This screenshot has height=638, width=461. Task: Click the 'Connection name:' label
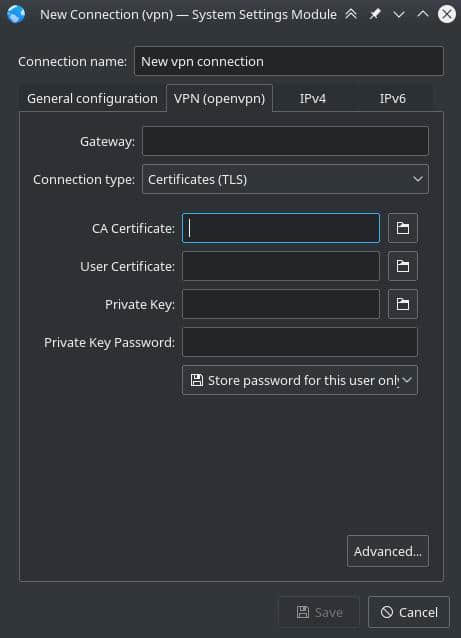[72, 61]
